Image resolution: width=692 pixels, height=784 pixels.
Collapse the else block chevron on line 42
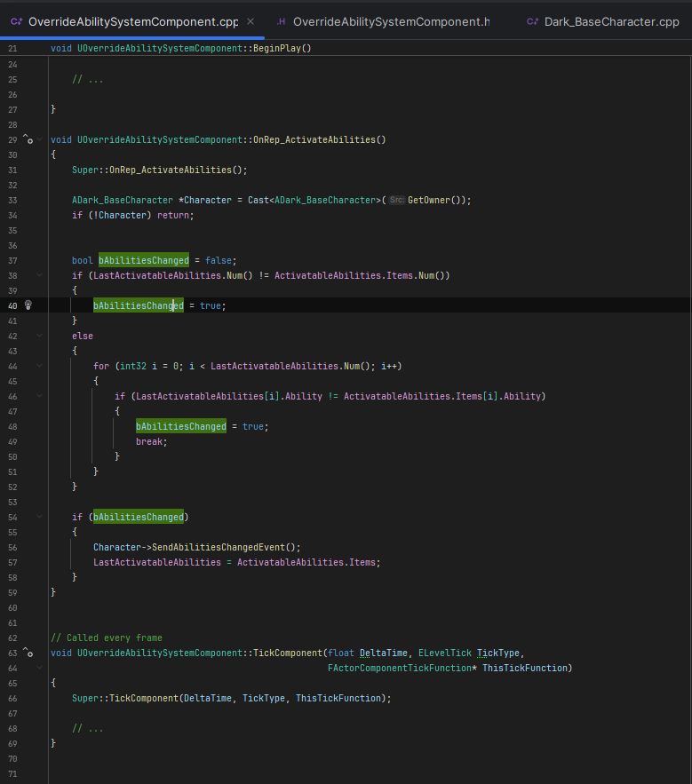(x=39, y=336)
